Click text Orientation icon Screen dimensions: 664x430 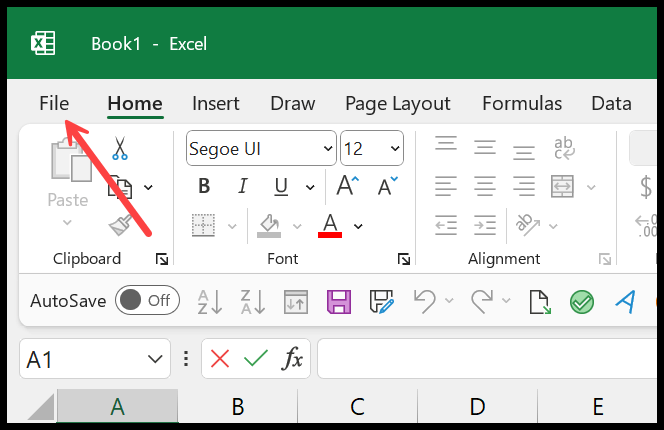point(527,225)
